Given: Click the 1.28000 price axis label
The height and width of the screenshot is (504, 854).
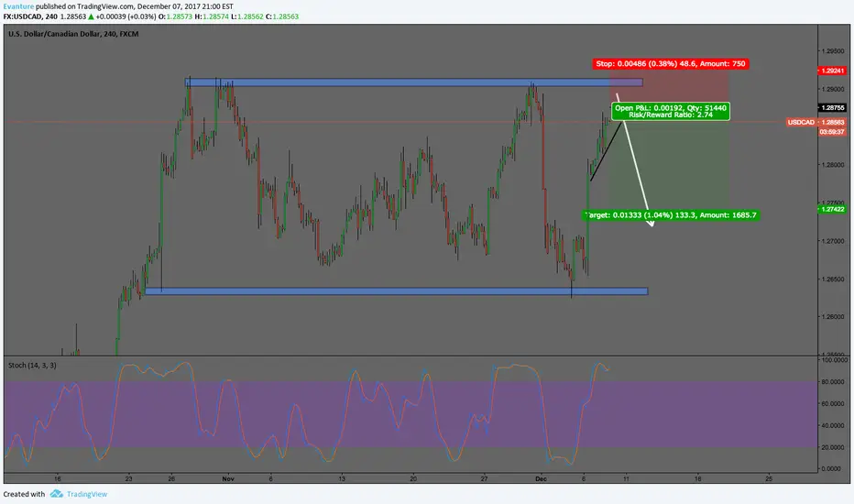Looking at the screenshot, I should pos(833,165).
